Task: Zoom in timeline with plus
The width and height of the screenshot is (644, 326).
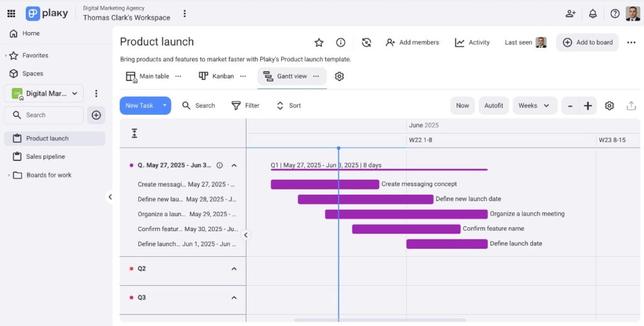Action: [588, 106]
